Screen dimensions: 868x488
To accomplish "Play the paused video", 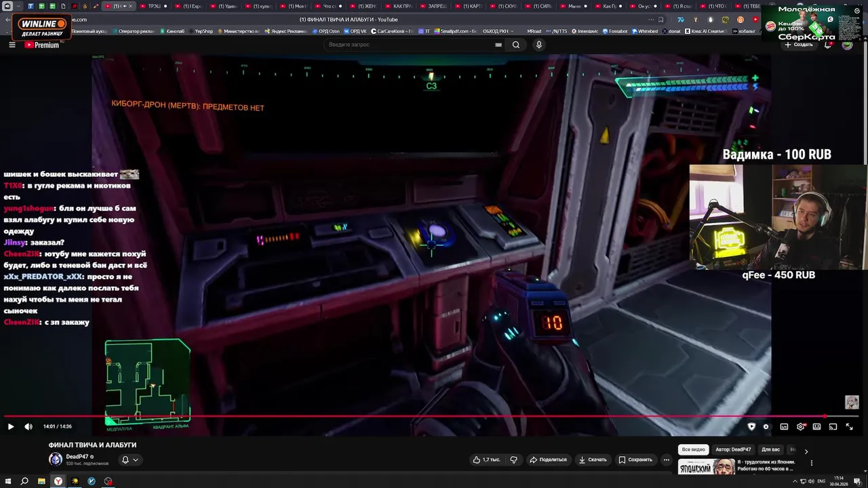I will [x=10, y=426].
